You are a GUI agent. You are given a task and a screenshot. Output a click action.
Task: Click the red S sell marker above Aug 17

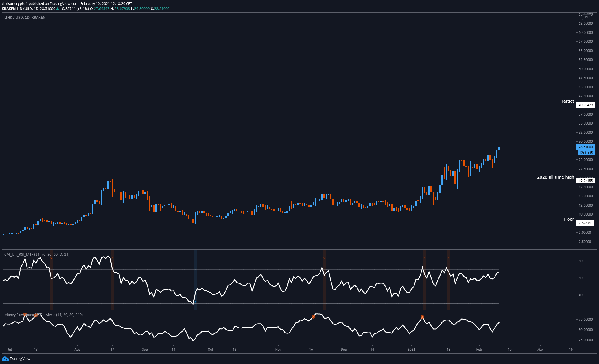[x=113, y=258]
